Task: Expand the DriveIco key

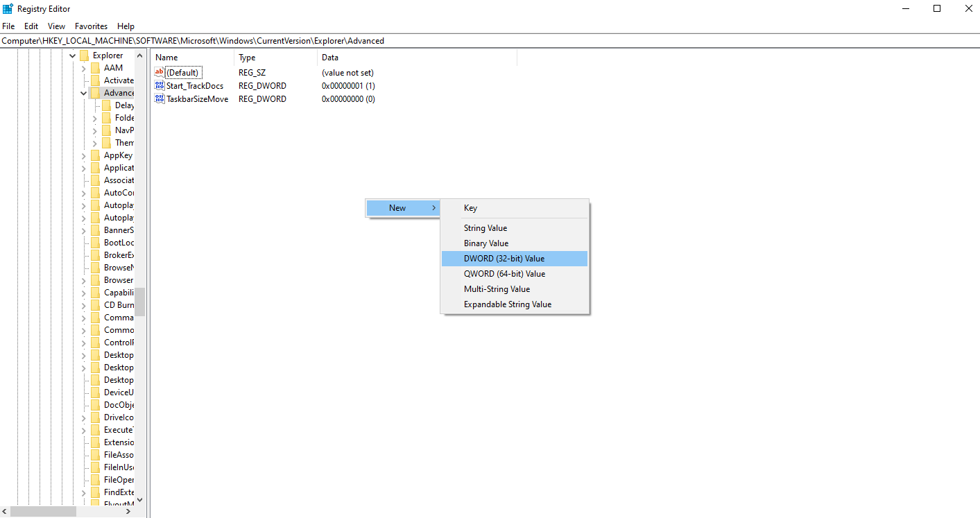Action: (84, 417)
